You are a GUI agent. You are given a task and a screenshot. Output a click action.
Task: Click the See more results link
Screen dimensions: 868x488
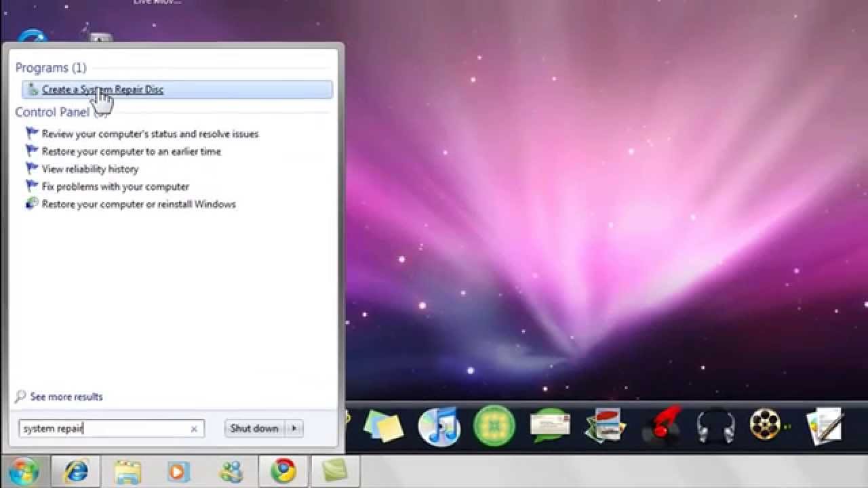coord(66,396)
